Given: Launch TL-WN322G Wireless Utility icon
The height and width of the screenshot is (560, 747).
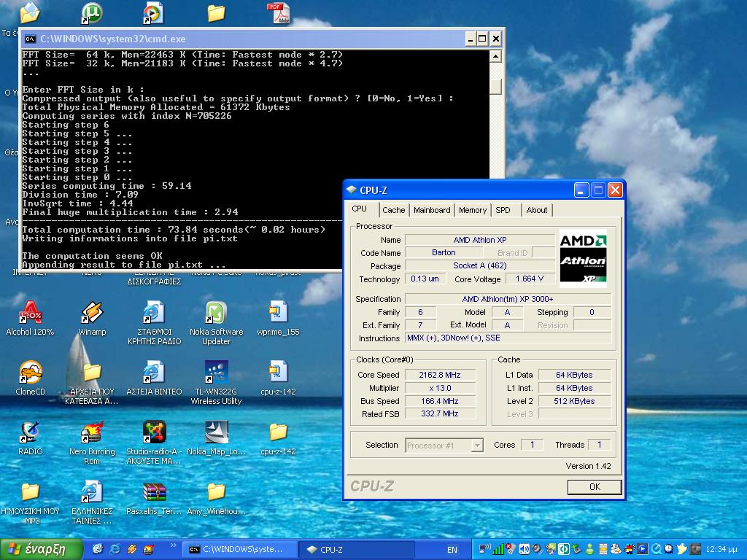Looking at the screenshot, I should tap(216, 372).
